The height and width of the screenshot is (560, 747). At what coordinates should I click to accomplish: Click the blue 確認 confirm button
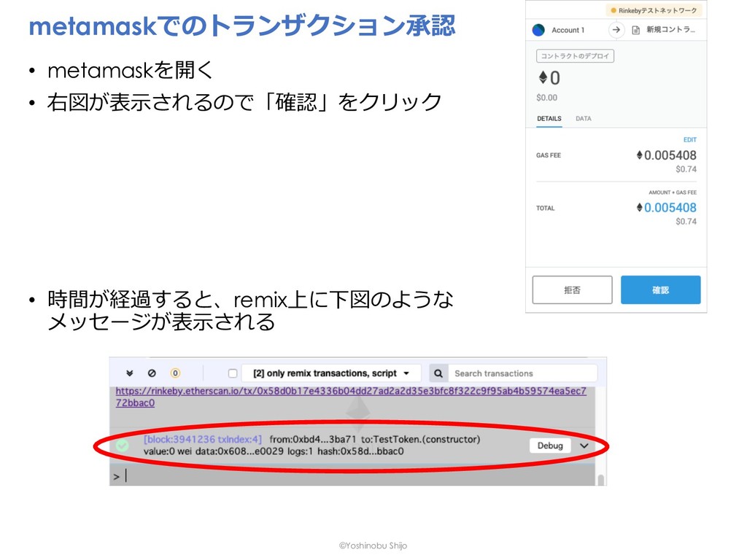(x=660, y=289)
